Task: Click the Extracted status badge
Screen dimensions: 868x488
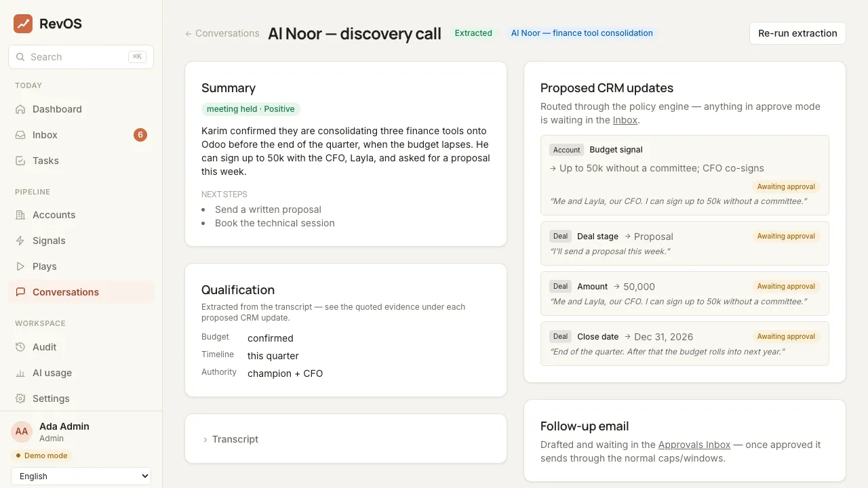Action: click(473, 33)
